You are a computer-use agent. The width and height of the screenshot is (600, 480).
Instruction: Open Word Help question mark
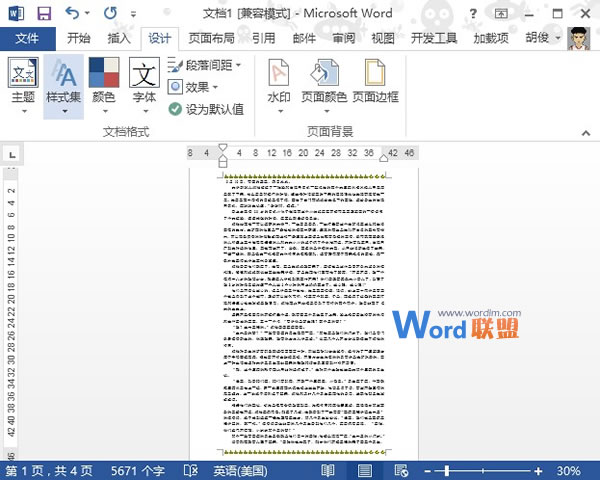coord(473,14)
